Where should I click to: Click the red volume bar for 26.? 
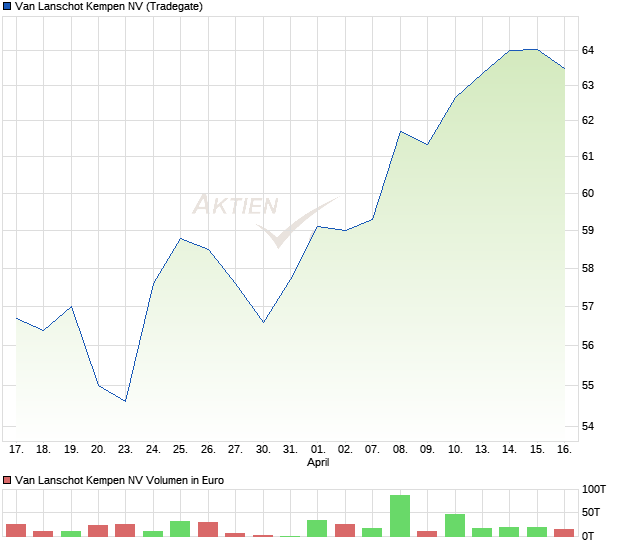click(208, 529)
